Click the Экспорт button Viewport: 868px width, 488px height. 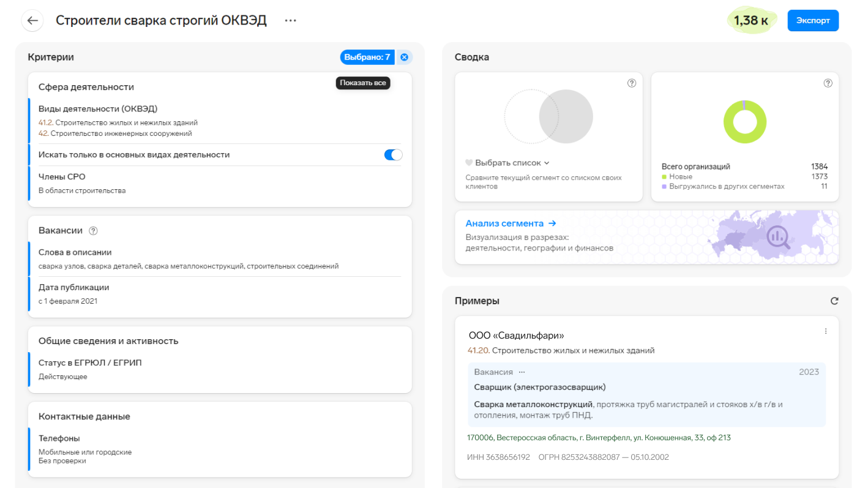point(813,20)
